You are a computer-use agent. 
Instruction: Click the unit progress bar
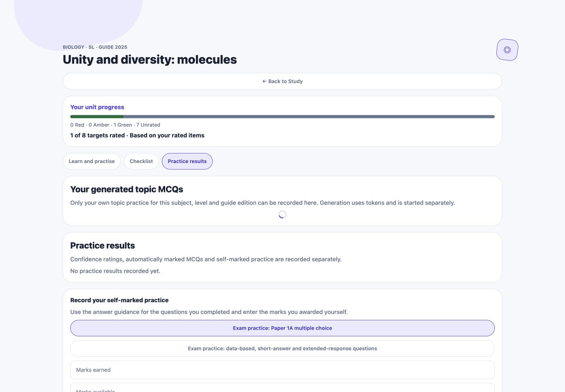(x=282, y=116)
